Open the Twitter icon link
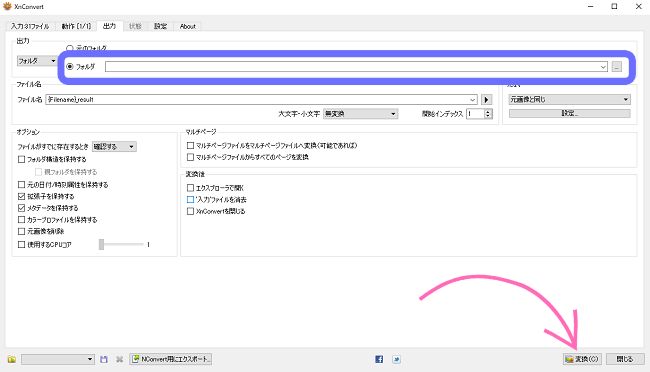The width and height of the screenshot is (650, 372). click(396, 359)
